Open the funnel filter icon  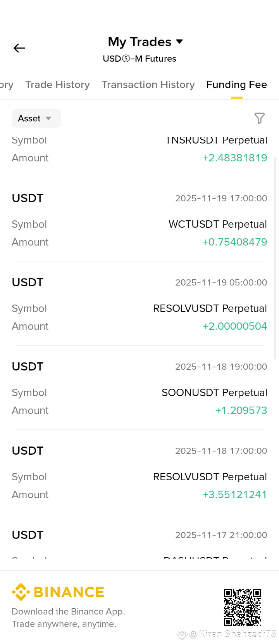pos(260,118)
